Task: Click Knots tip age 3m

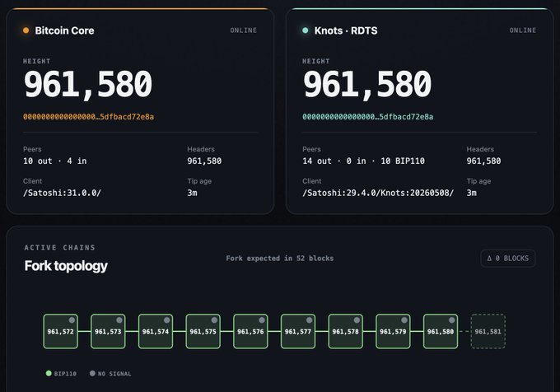Action: click(471, 193)
